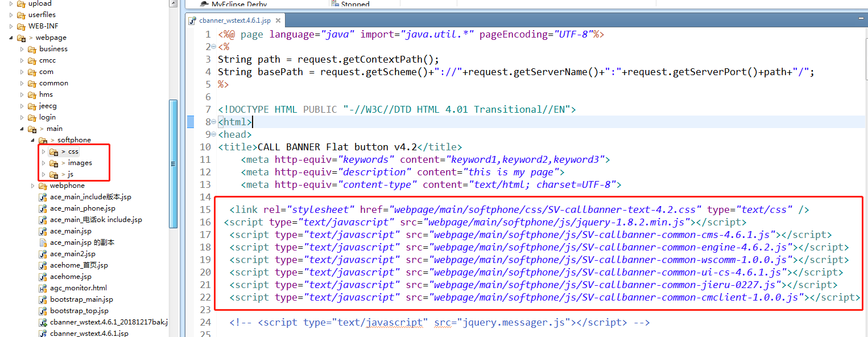Click agc_monitor.html file icon
Viewport: 868px width, 337px height.
[43, 288]
